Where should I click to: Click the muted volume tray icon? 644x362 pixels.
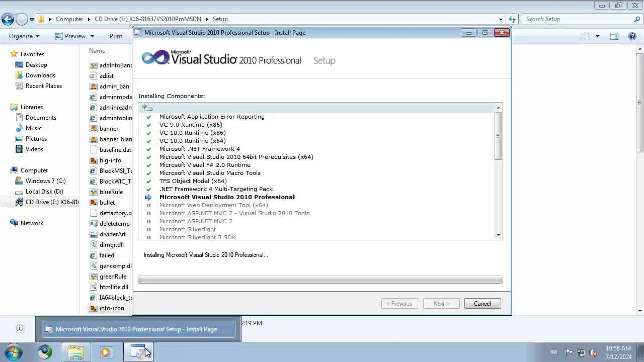pyautogui.click(x=593, y=352)
